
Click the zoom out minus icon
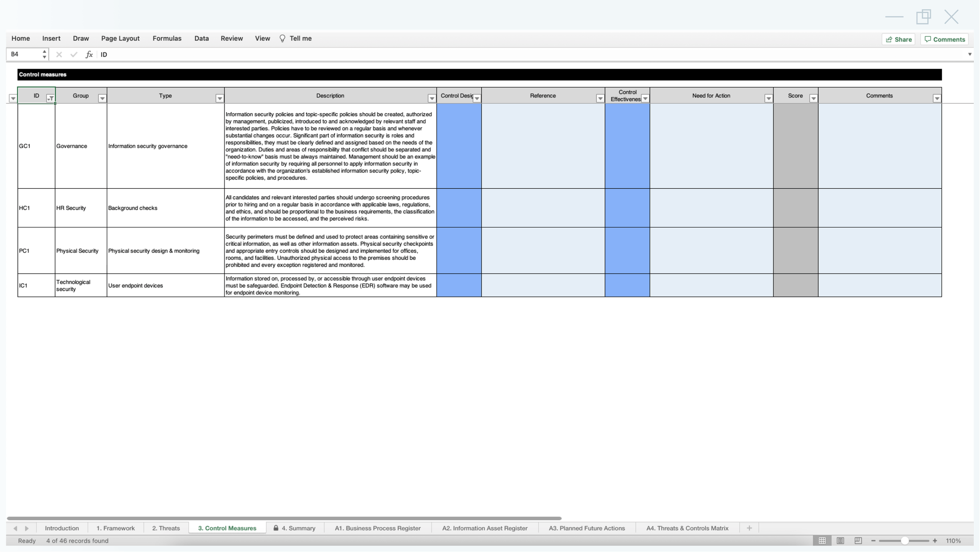point(872,540)
